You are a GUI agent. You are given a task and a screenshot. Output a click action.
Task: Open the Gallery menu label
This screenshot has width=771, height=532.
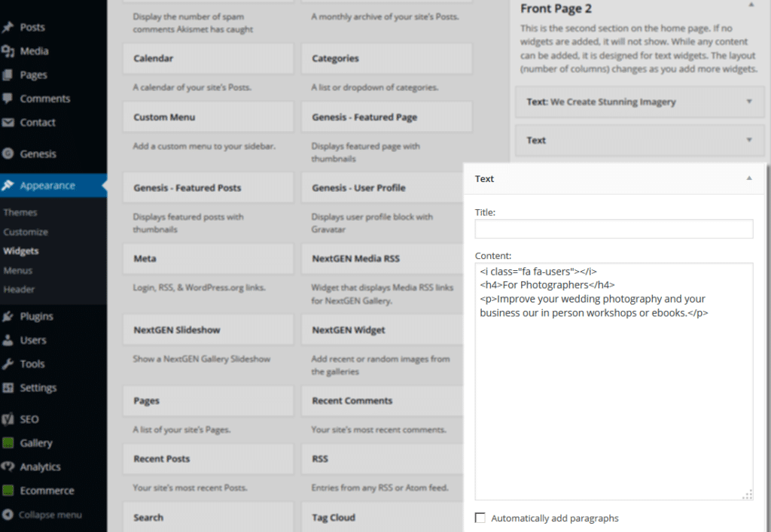coord(36,443)
